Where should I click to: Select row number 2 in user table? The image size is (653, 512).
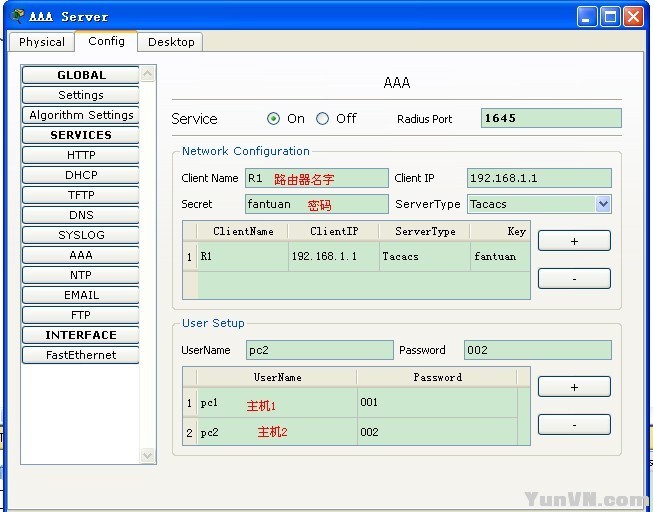pyautogui.click(x=190, y=432)
